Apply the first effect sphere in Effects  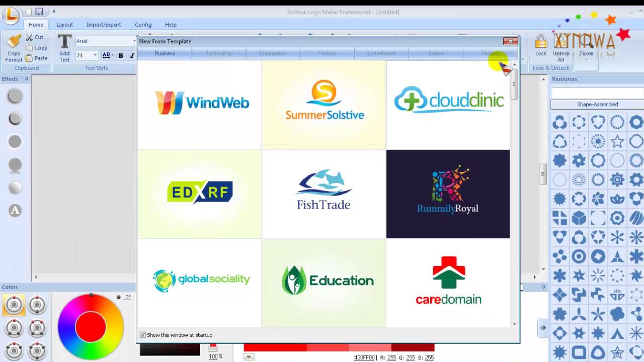[x=15, y=96]
